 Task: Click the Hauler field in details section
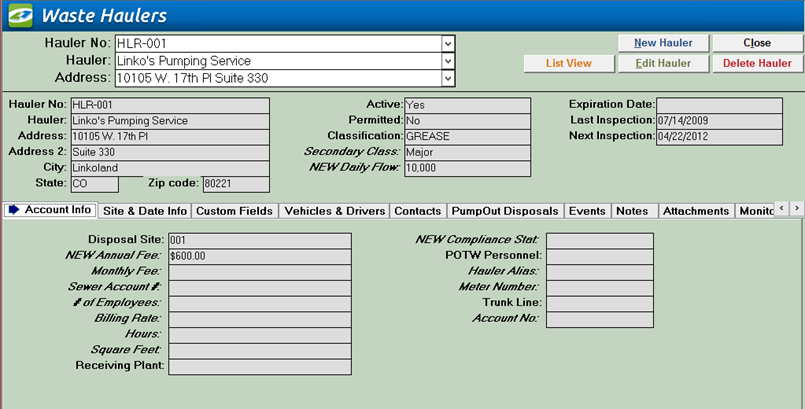coord(170,121)
